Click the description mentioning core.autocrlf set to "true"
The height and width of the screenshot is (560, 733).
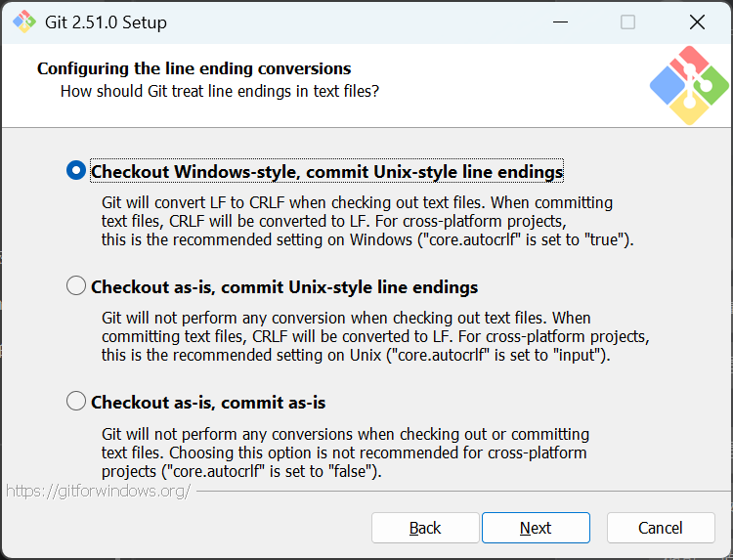tap(366, 221)
